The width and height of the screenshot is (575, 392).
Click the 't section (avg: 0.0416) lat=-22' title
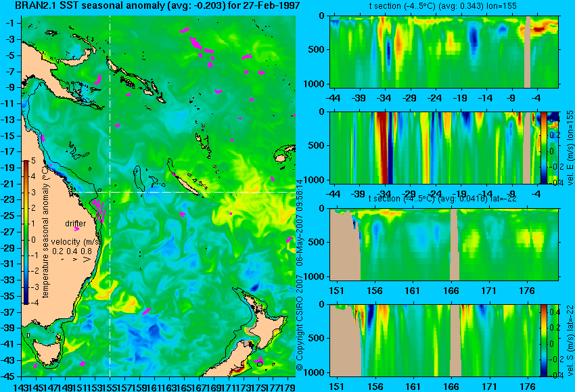pos(443,199)
